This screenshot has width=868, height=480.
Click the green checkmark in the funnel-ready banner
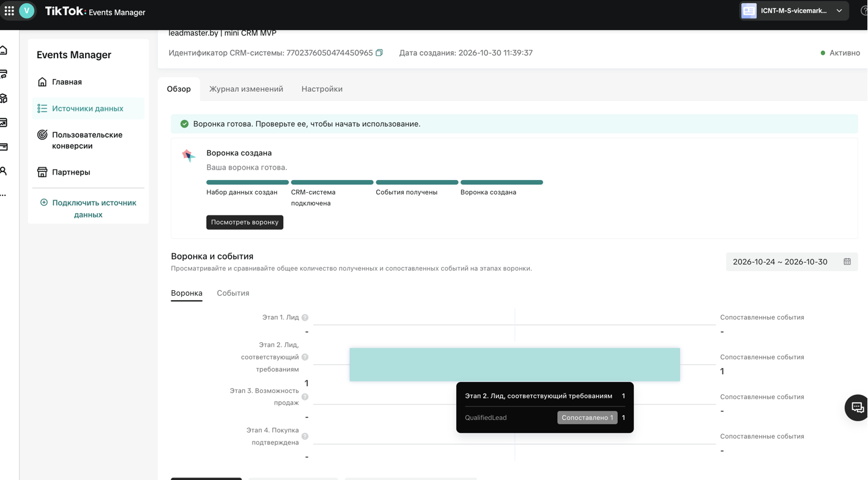coord(184,124)
